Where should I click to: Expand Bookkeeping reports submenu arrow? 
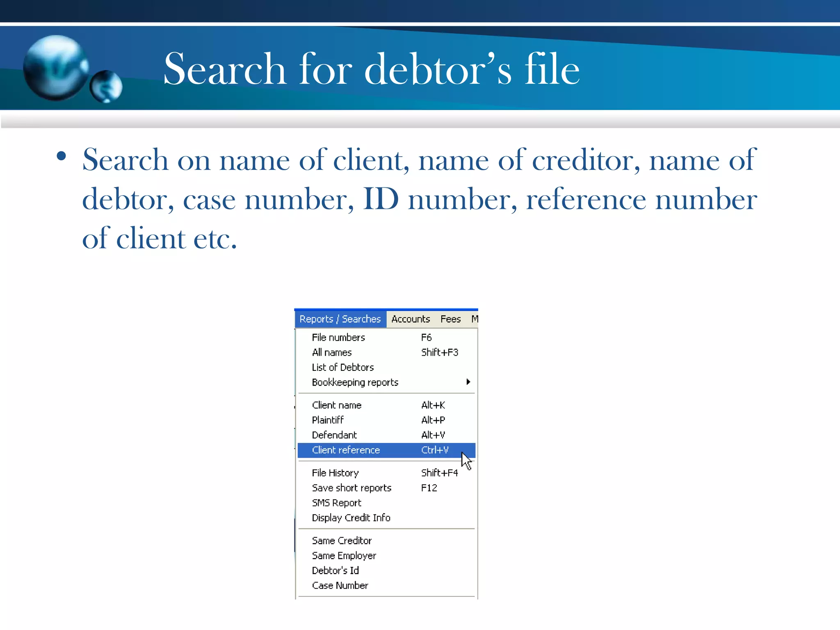pyautogui.click(x=468, y=382)
